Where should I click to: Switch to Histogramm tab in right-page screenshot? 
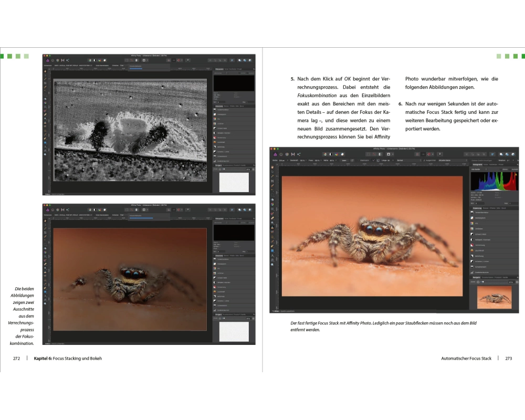point(477,164)
